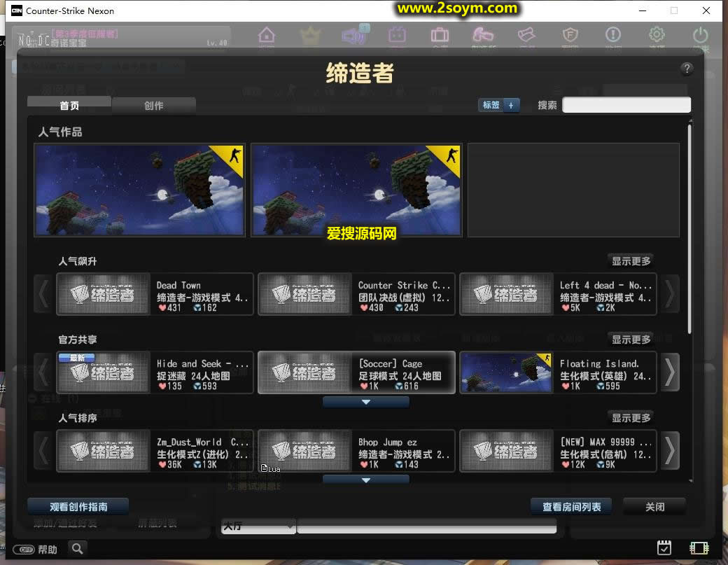This screenshot has width=728, height=565.
Task: Open the [NEW] MAX 99999 map card
Action: [x=558, y=452]
